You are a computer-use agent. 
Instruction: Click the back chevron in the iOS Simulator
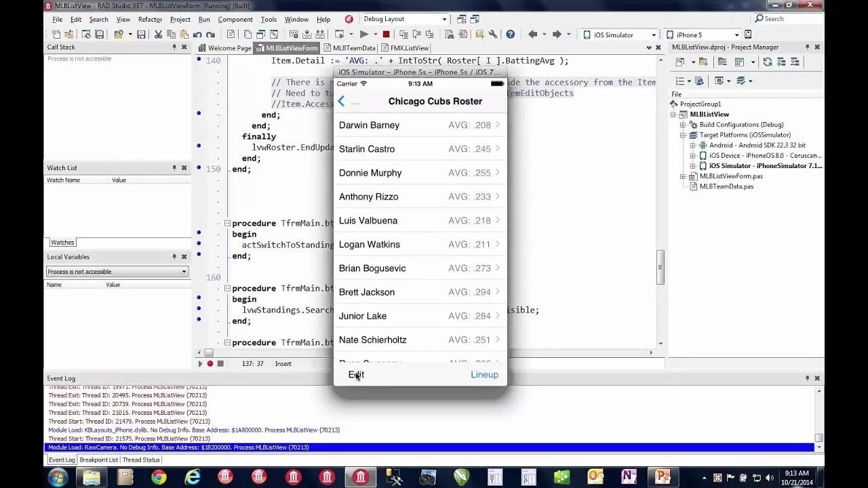click(x=342, y=101)
